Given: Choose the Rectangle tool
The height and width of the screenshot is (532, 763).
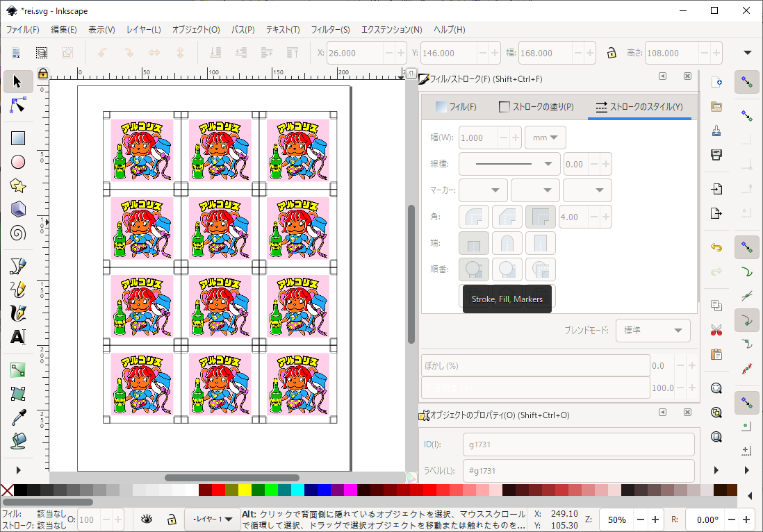Looking at the screenshot, I should coord(17,138).
